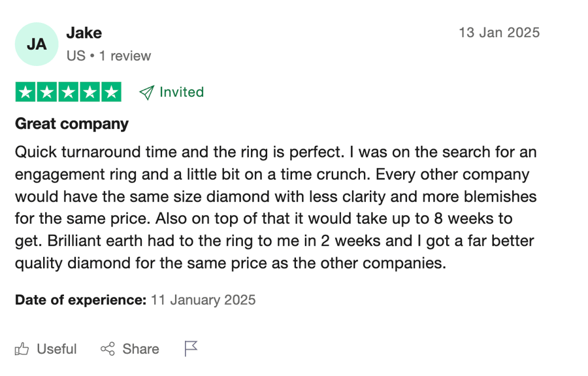Viewport: 588px width, 376px height.
Task: Open the 'Great company' review title
Action: [72, 124]
